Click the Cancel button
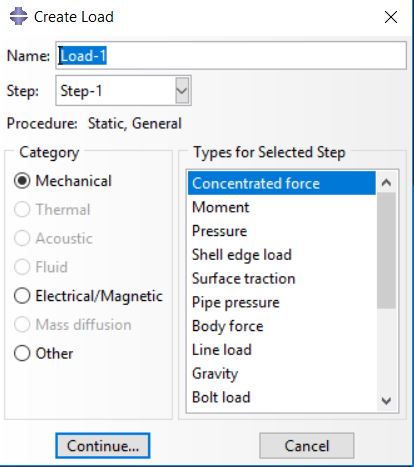 pyautogui.click(x=307, y=446)
